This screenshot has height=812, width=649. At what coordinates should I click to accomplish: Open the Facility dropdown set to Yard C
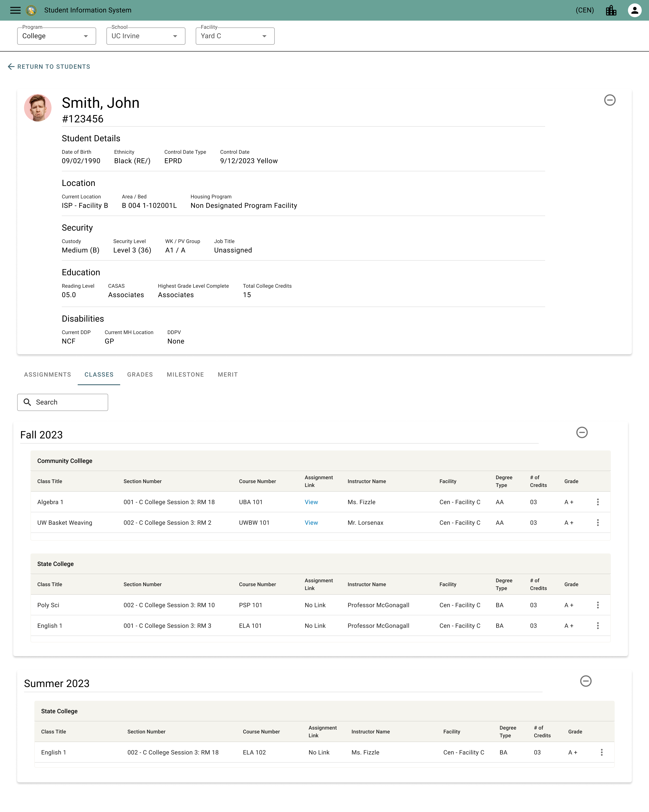pos(235,36)
